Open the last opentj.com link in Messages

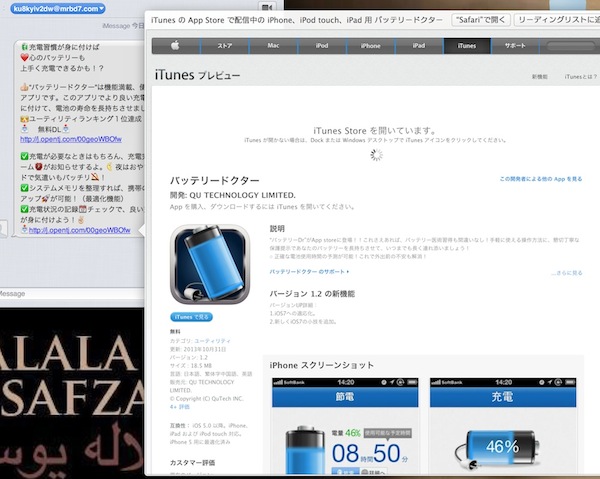point(80,230)
